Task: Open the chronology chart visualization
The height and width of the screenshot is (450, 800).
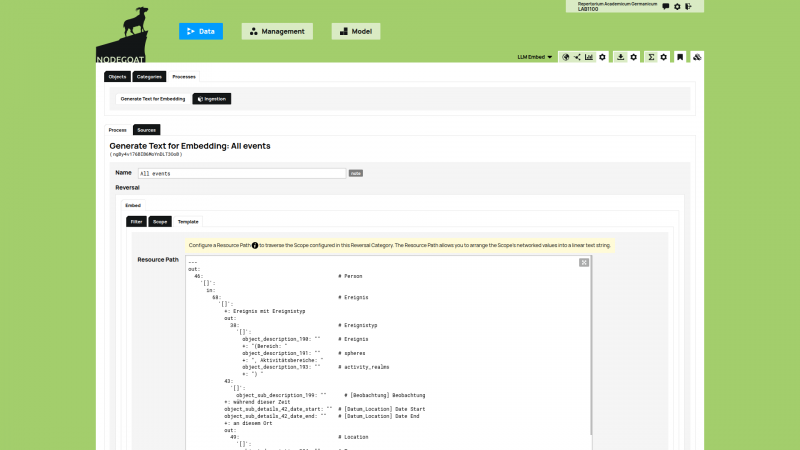Action: pyautogui.click(x=589, y=57)
